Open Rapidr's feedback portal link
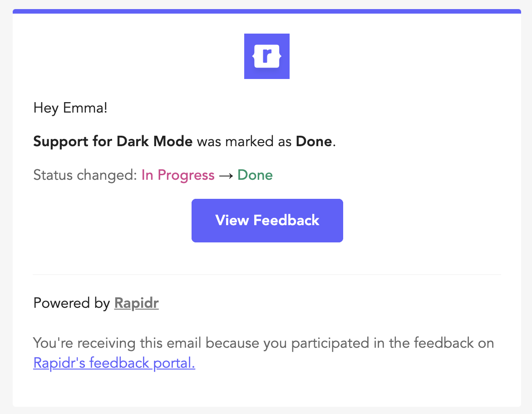The width and height of the screenshot is (532, 414). [114, 363]
